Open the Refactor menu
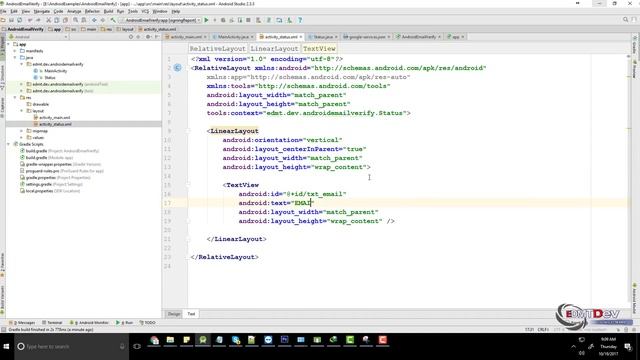The height and width of the screenshot is (360, 640). (92, 11)
